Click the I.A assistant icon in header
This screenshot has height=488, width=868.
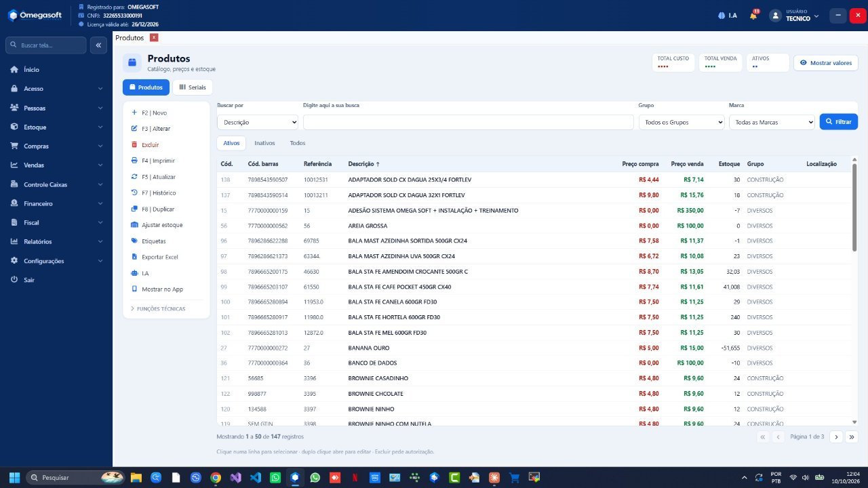728,16
